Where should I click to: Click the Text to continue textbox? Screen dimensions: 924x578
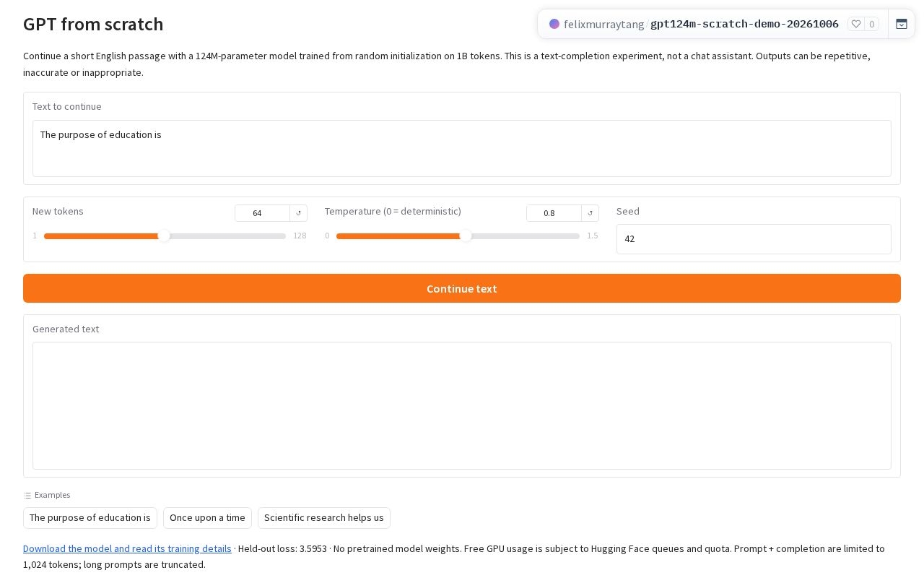click(462, 148)
